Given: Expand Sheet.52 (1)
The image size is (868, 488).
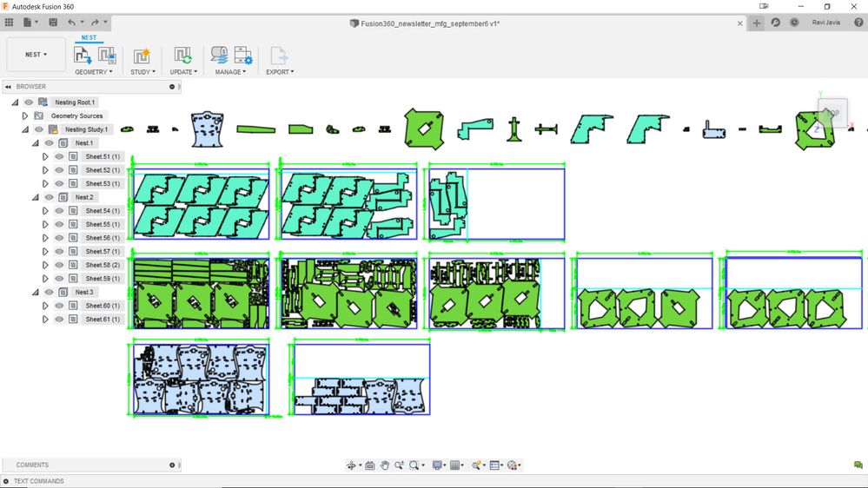Looking at the screenshot, I should click(x=45, y=170).
